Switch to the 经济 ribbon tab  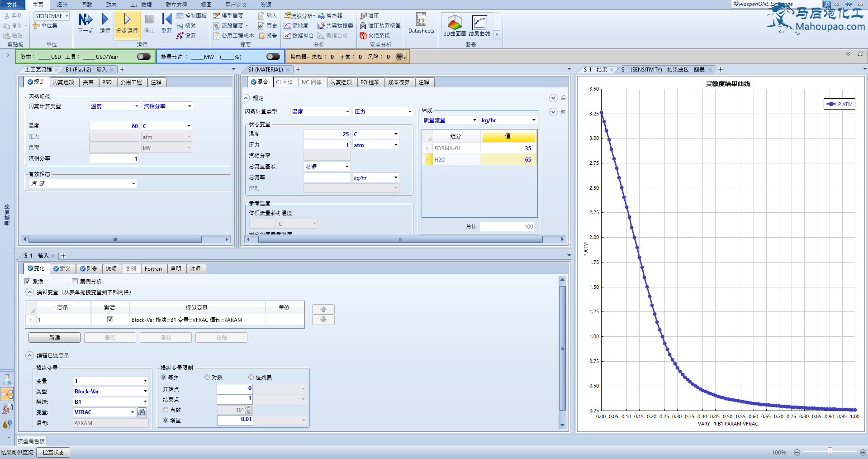[x=62, y=5]
